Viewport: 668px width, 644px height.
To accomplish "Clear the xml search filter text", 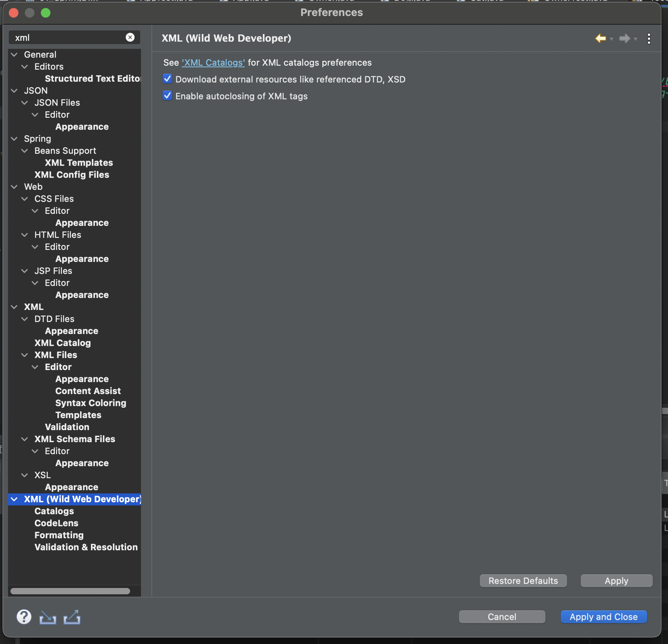I will pos(130,37).
